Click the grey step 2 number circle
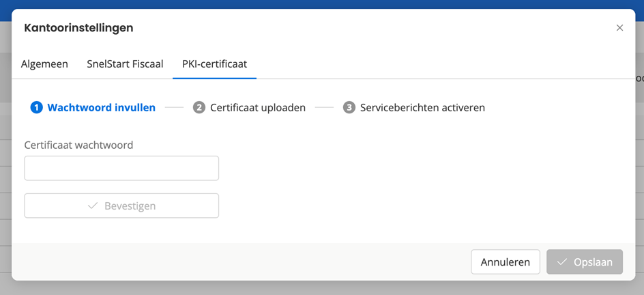 (x=199, y=108)
